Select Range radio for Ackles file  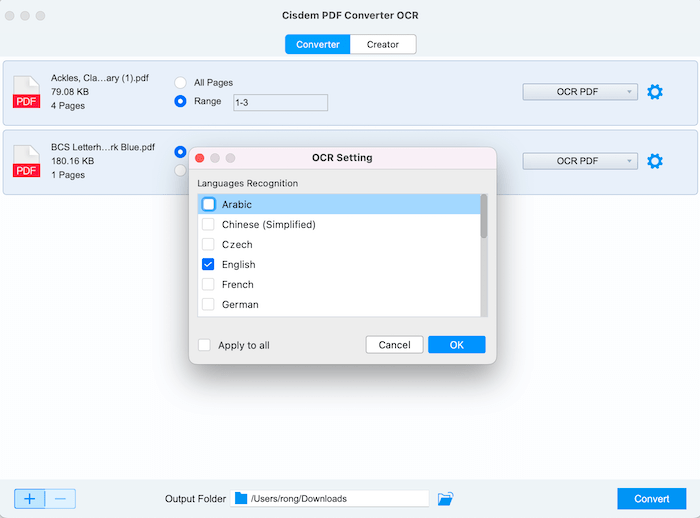point(180,101)
